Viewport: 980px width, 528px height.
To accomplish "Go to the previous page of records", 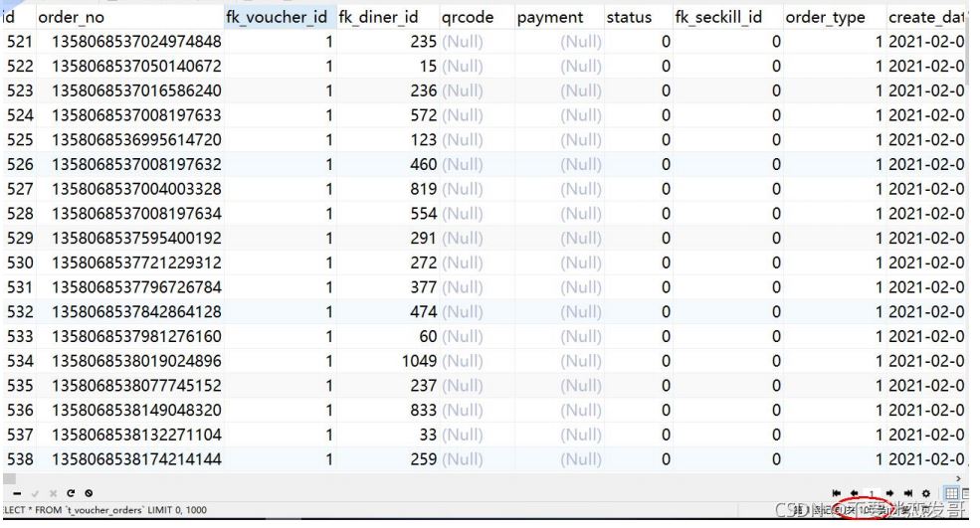I will click(x=854, y=493).
